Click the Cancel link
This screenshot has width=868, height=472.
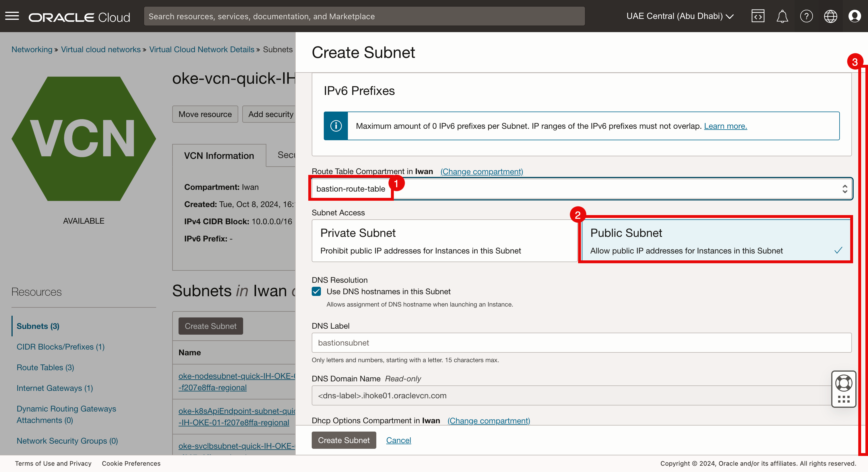click(x=398, y=440)
